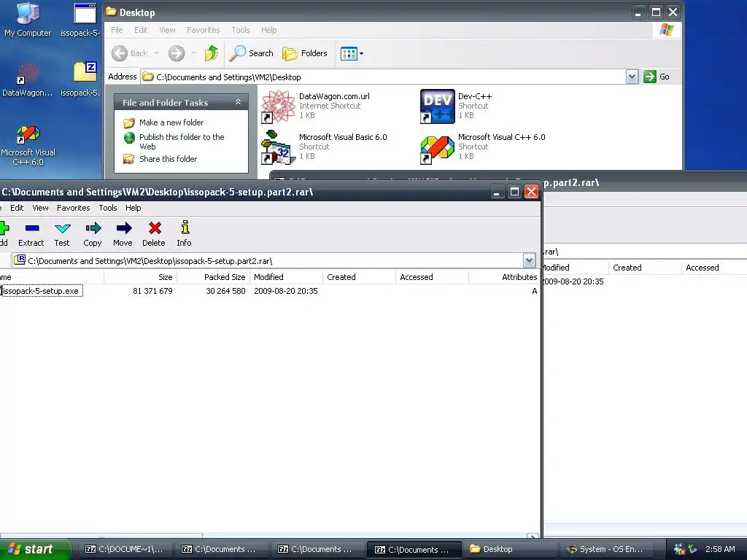Open the Favorites menu in 7-Zip
Image resolution: width=747 pixels, height=560 pixels.
tap(73, 208)
